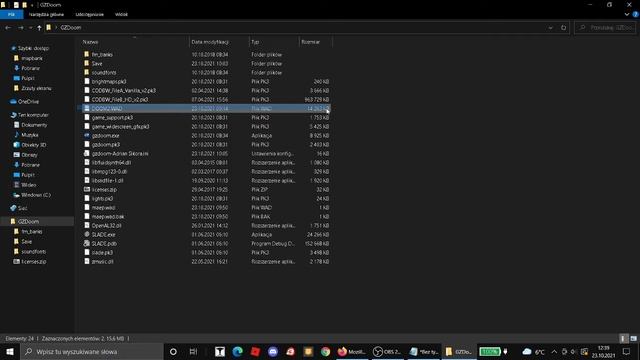Select CODBW_FileB_HD_v2.pk3 file

[120, 99]
